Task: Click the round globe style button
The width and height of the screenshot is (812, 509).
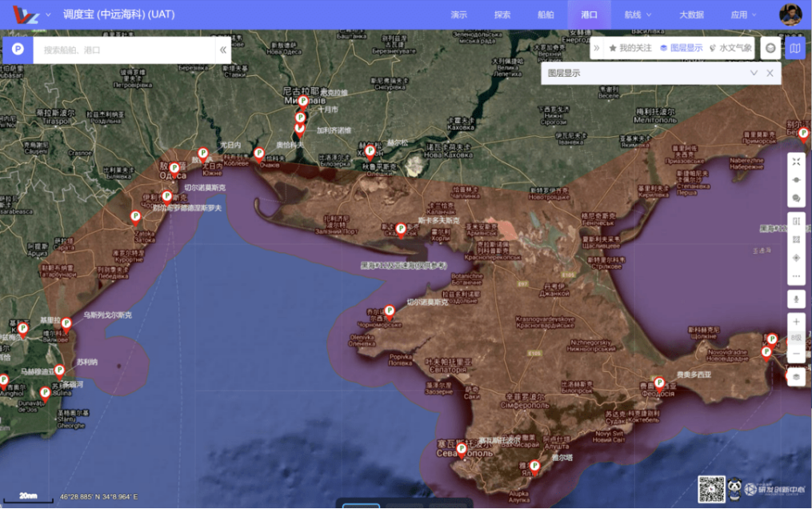Action: [770, 48]
